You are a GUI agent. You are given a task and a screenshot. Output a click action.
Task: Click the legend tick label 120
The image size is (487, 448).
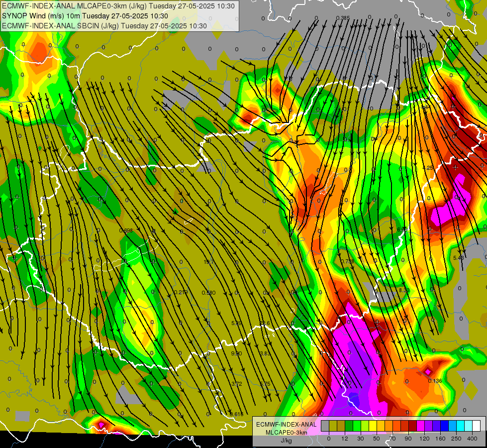pyautogui.click(x=424, y=439)
